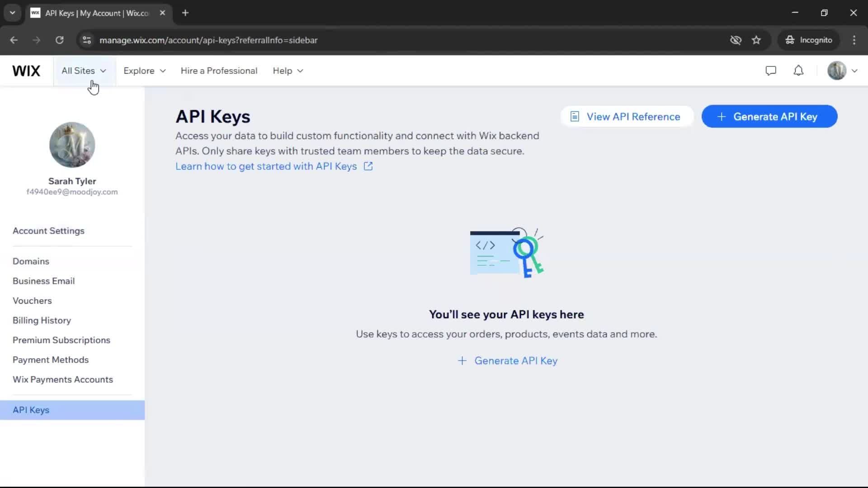This screenshot has width=868, height=488.
Task: Click the blue Generate API Key button
Action: tap(769, 117)
